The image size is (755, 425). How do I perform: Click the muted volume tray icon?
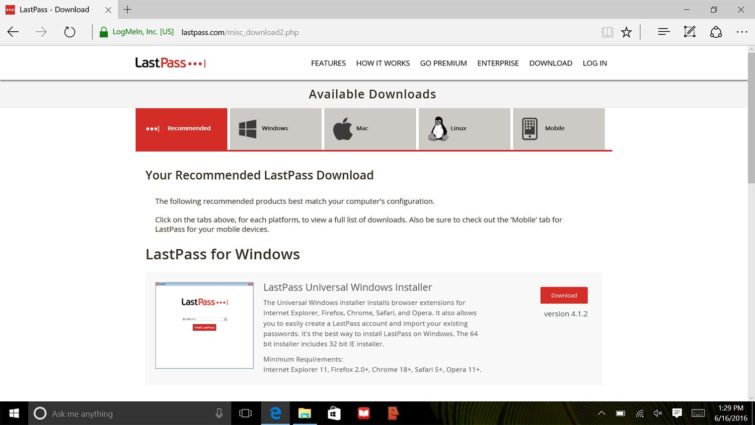point(658,413)
